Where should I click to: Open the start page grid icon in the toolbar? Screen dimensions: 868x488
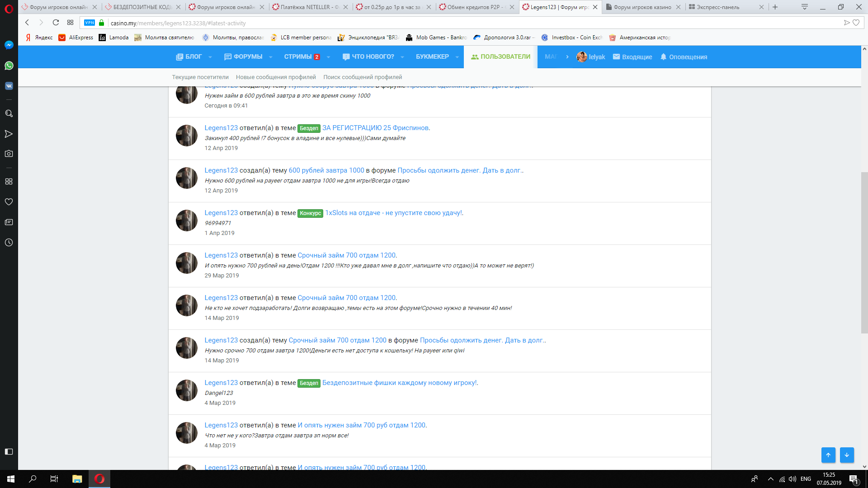tap(70, 23)
